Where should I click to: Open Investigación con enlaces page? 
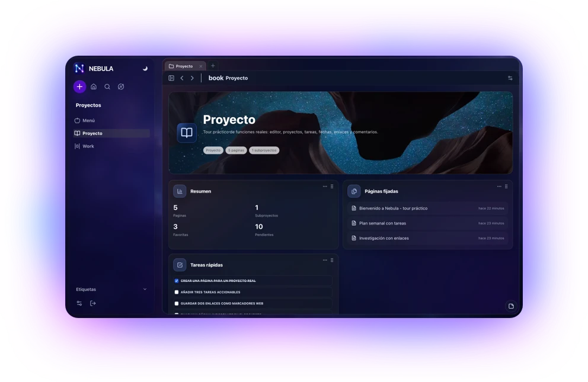[427, 238]
